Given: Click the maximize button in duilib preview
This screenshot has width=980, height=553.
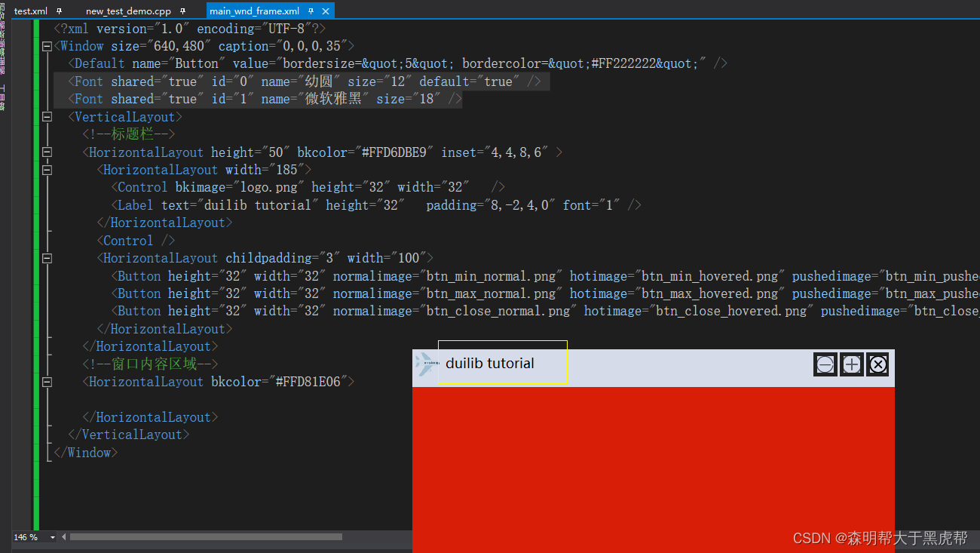Looking at the screenshot, I should (852, 364).
